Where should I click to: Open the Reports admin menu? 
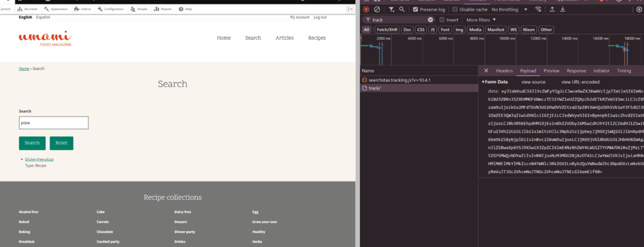[163, 9]
